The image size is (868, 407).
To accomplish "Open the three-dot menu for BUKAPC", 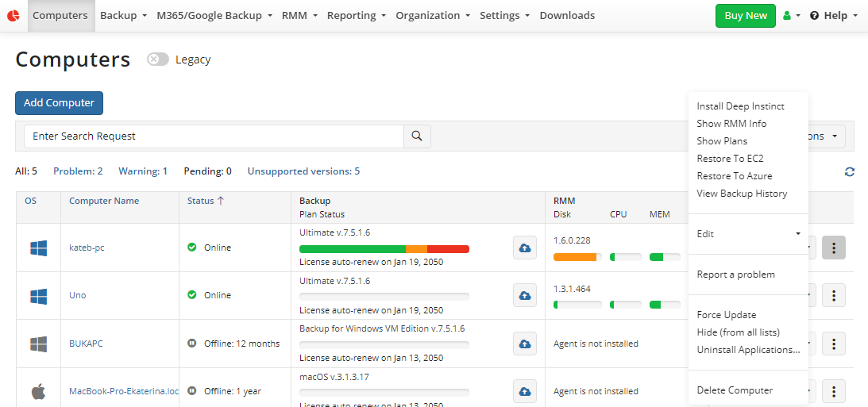I will click(833, 344).
